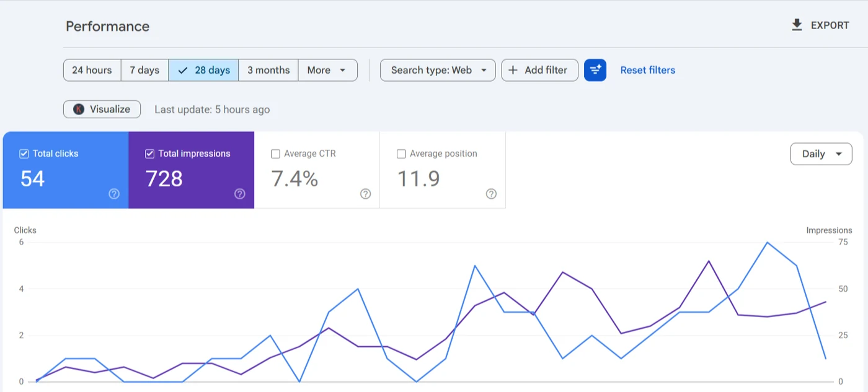
Task: Click the Reset filters link
Action: pos(648,70)
